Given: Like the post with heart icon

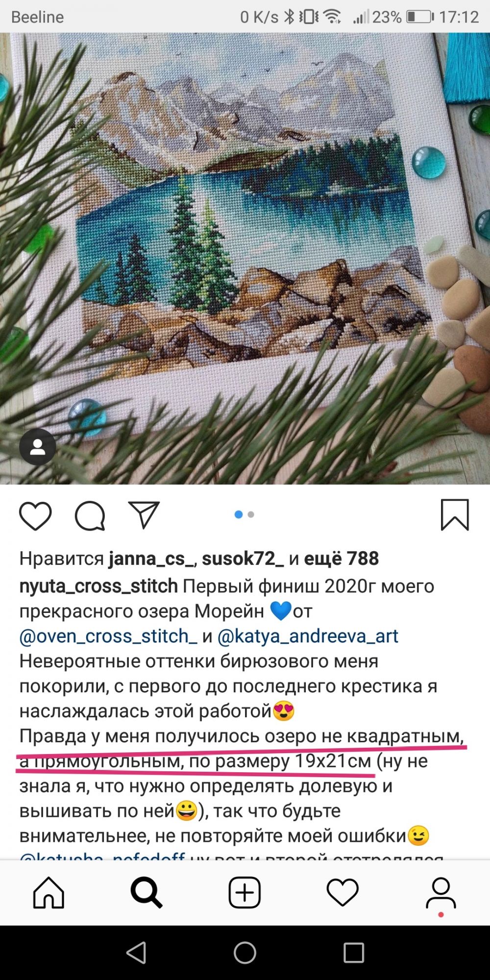Looking at the screenshot, I should [35, 515].
